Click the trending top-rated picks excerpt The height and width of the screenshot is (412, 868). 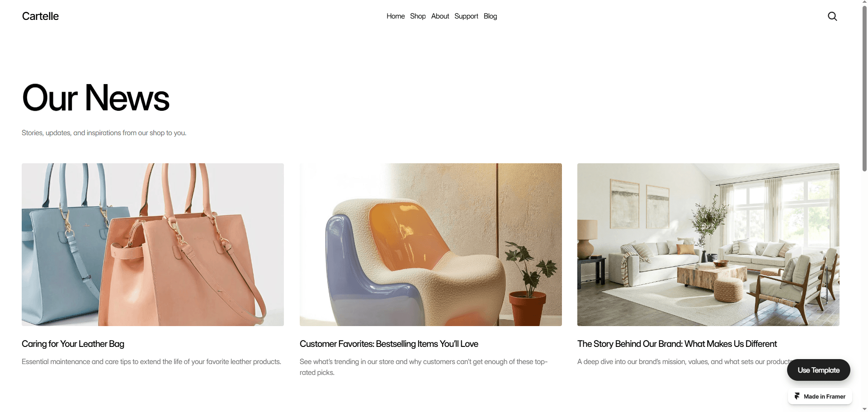tap(424, 367)
